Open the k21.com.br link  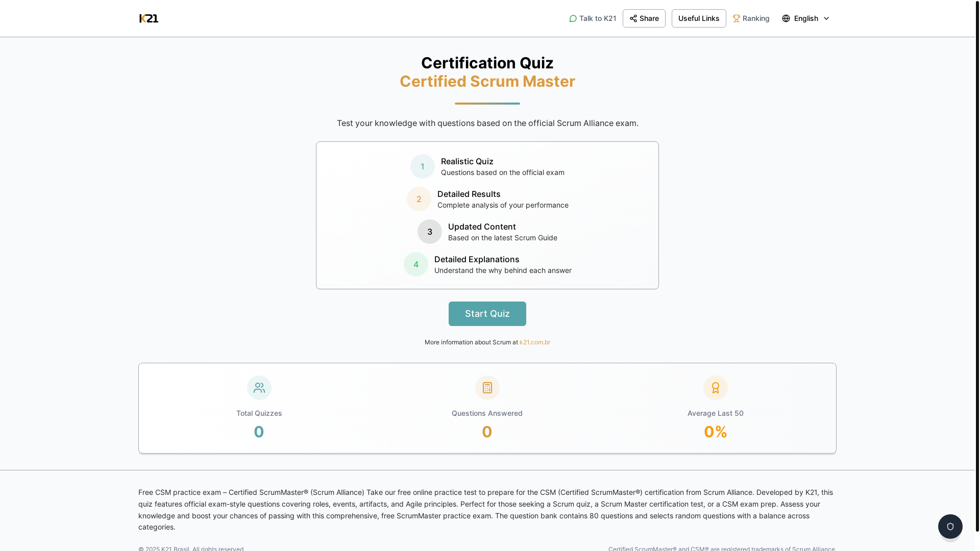point(534,342)
